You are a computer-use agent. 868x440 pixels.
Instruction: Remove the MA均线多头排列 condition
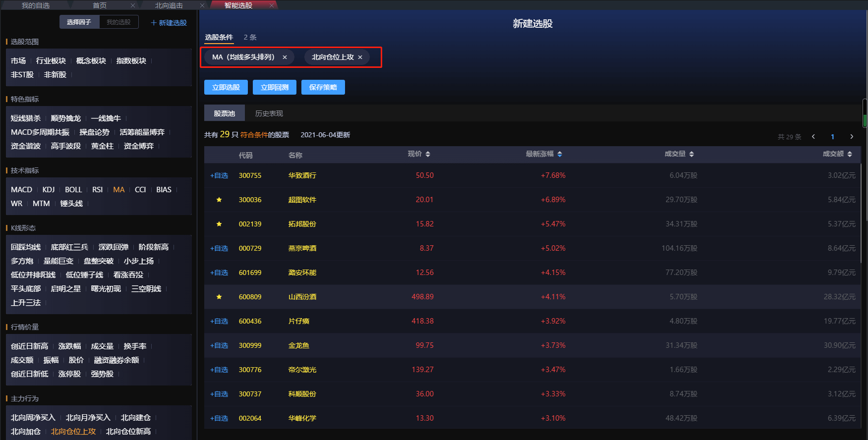click(285, 57)
